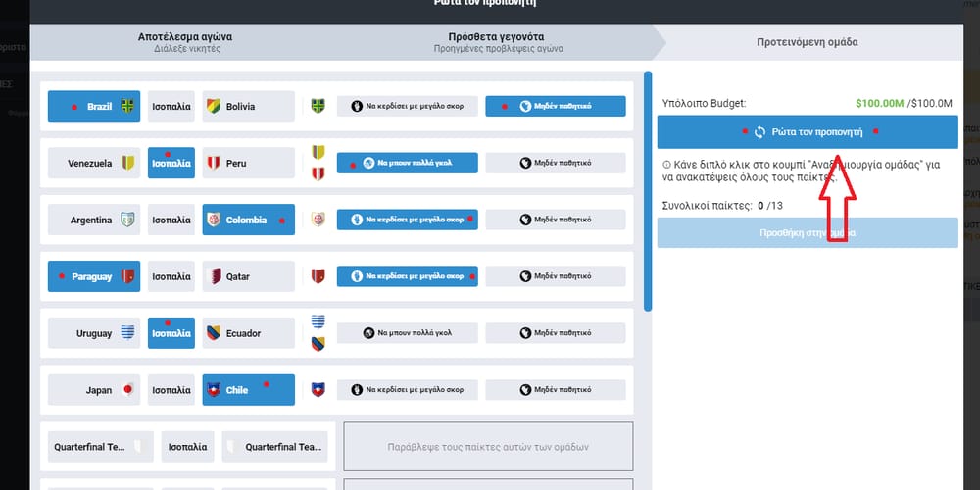The image size is (980, 490).
Task: Click the 'Υπόλοιπο Budget:' label
Action: pyautogui.click(x=705, y=103)
